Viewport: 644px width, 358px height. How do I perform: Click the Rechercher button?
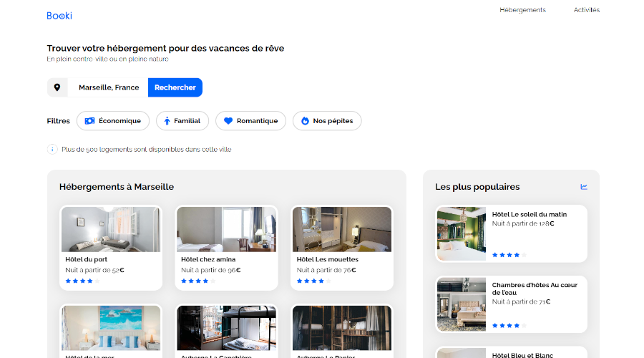point(175,87)
